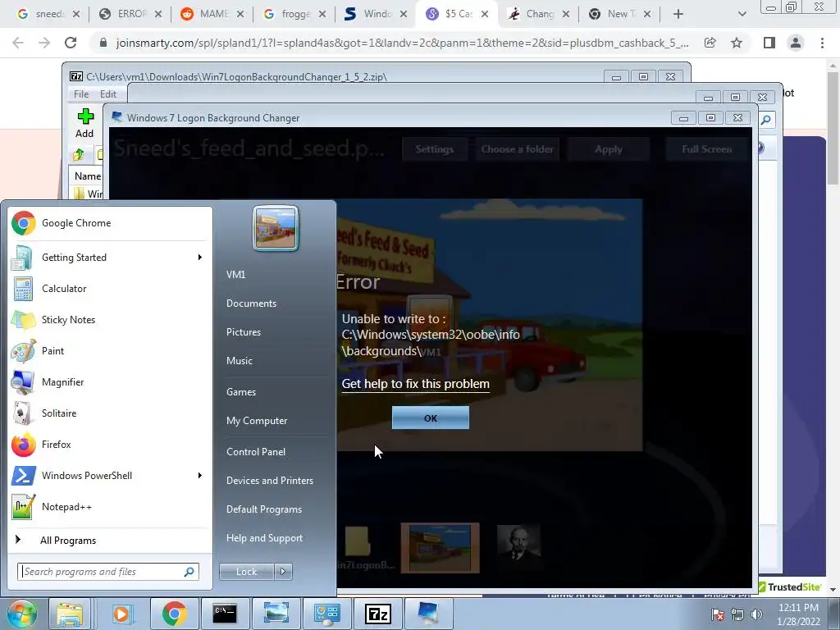
Task: Open the command prompt taskbar item
Action: pos(225,614)
